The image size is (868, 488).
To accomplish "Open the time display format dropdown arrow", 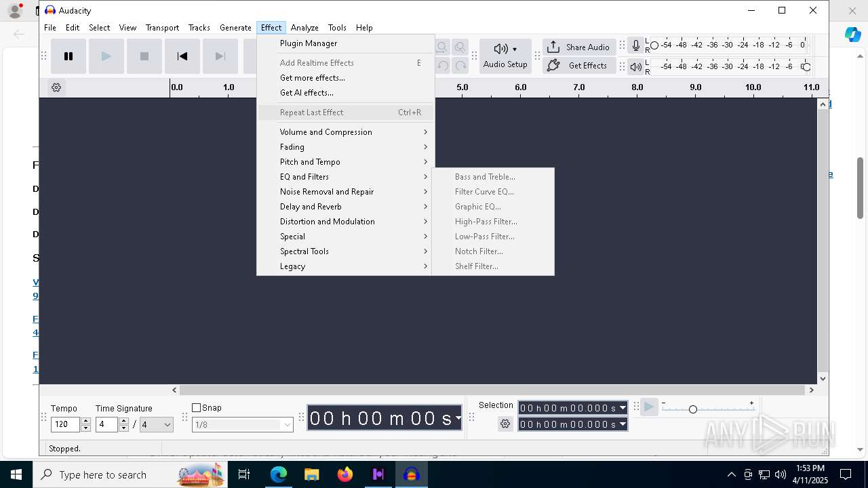I will [x=458, y=418].
